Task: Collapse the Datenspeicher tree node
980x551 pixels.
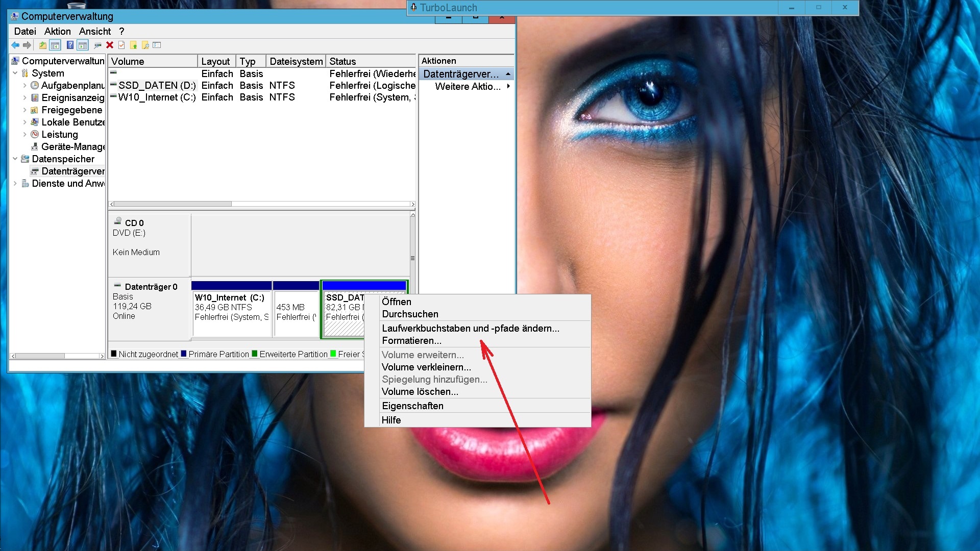Action: coord(15,159)
